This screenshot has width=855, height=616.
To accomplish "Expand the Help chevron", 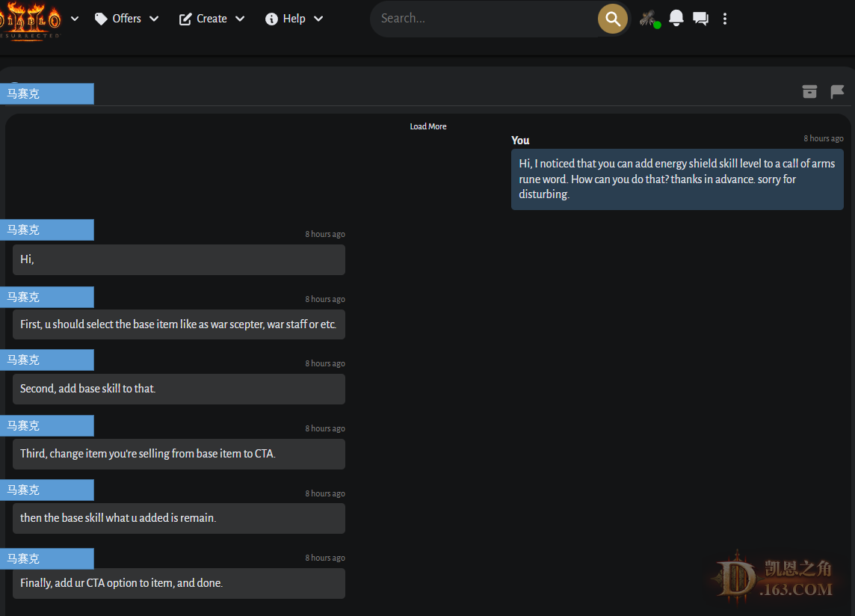I will point(318,19).
